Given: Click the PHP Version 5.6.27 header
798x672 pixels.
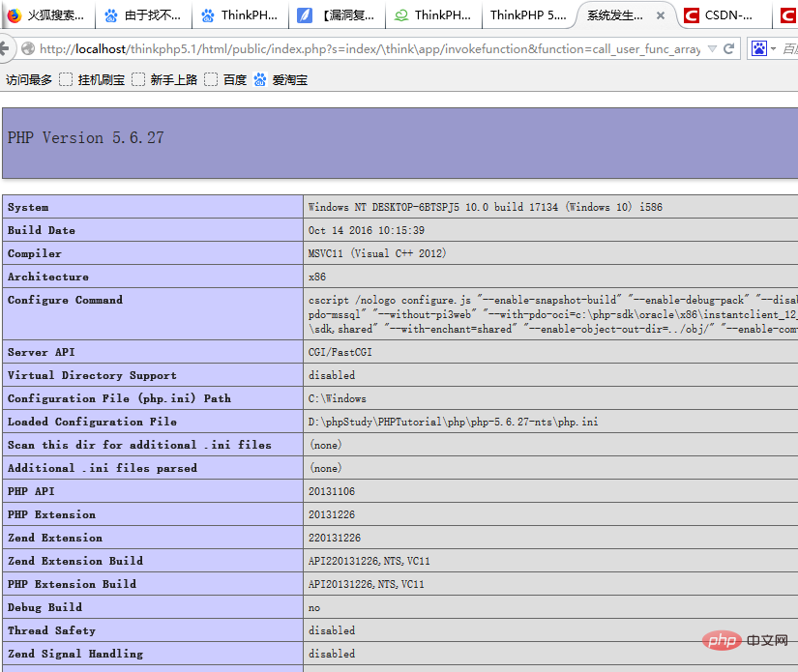Looking at the screenshot, I should tap(86, 138).
